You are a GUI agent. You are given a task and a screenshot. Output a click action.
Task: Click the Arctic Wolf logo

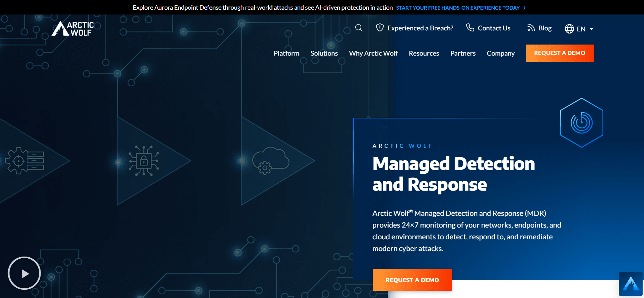pos(73,29)
